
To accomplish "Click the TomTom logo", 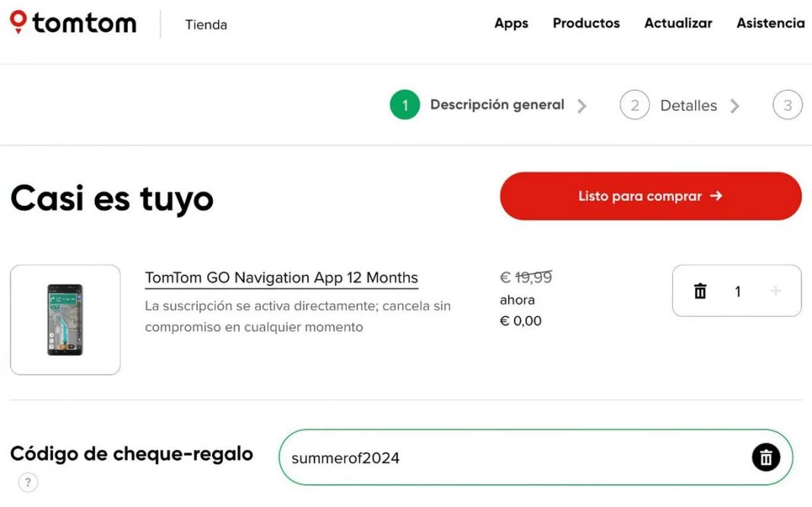I will [73, 23].
